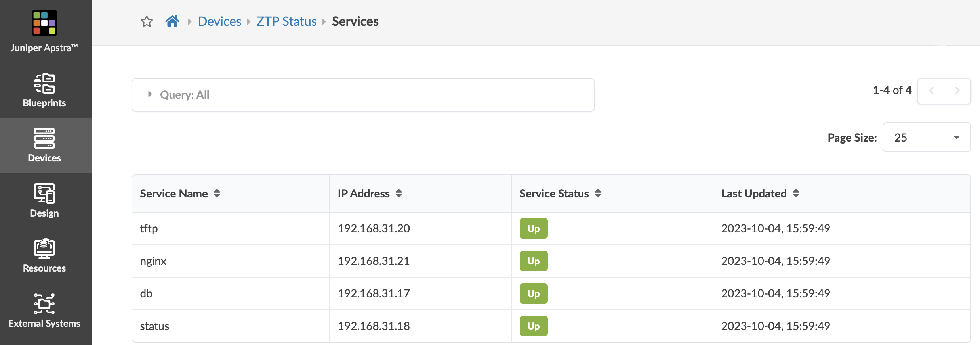Select the nginx service row
Viewport: 980px width, 345px height.
click(x=153, y=261)
